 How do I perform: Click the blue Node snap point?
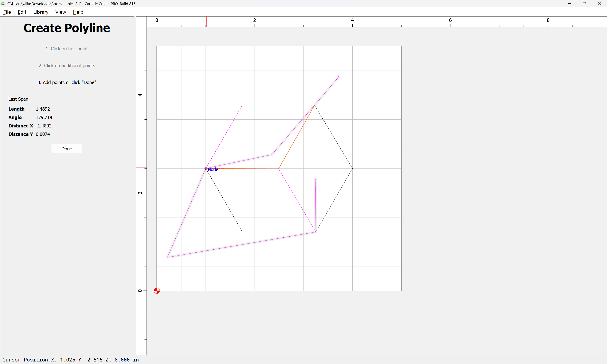click(x=206, y=169)
